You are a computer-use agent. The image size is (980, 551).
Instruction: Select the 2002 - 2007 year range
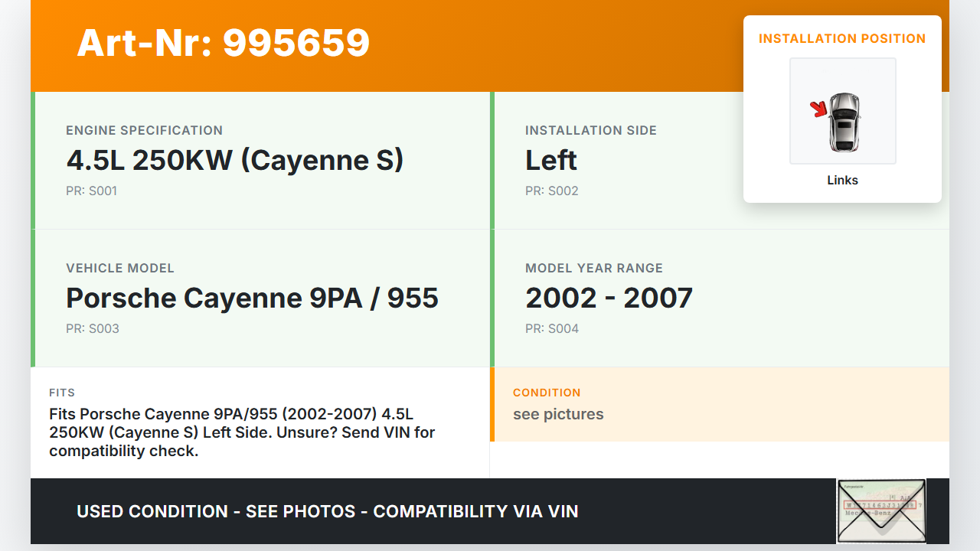[x=609, y=298]
